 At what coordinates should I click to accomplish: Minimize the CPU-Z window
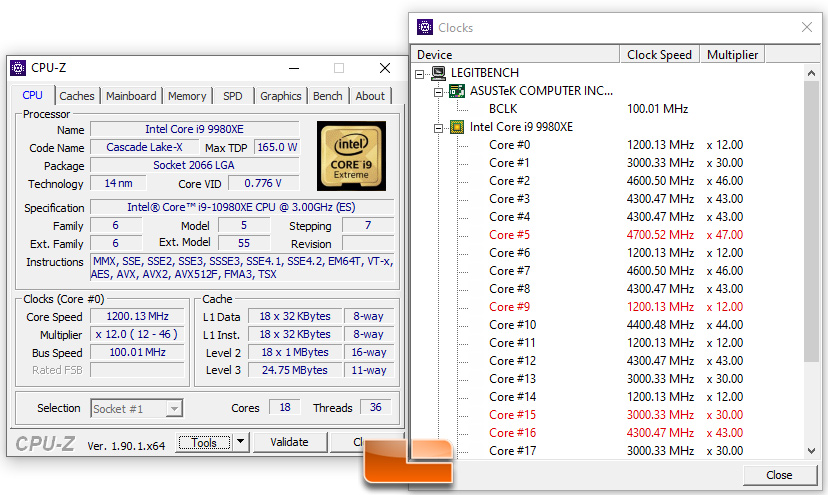(294, 68)
